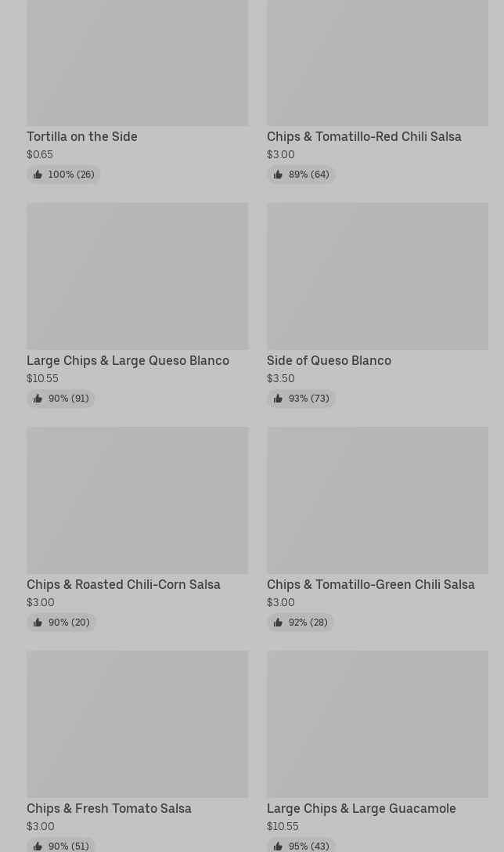Viewport: 504px width, 852px height.
Task: Choose Chips & Roasted Chili-Corn Salsa title
Action: (124, 585)
